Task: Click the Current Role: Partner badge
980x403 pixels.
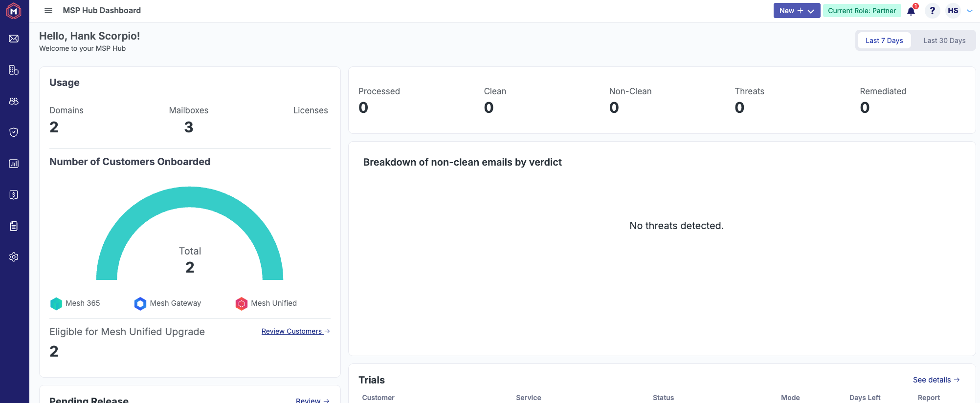Action: click(x=862, y=11)
